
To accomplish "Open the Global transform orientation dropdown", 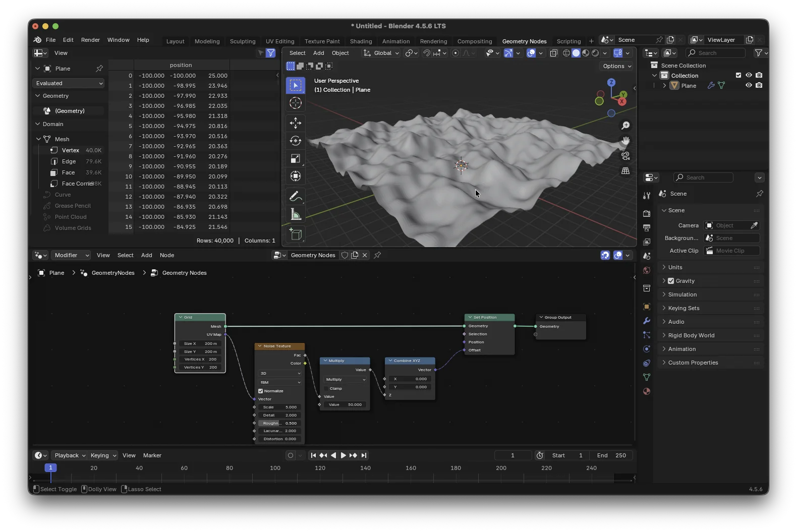I will tap(382, 53).
